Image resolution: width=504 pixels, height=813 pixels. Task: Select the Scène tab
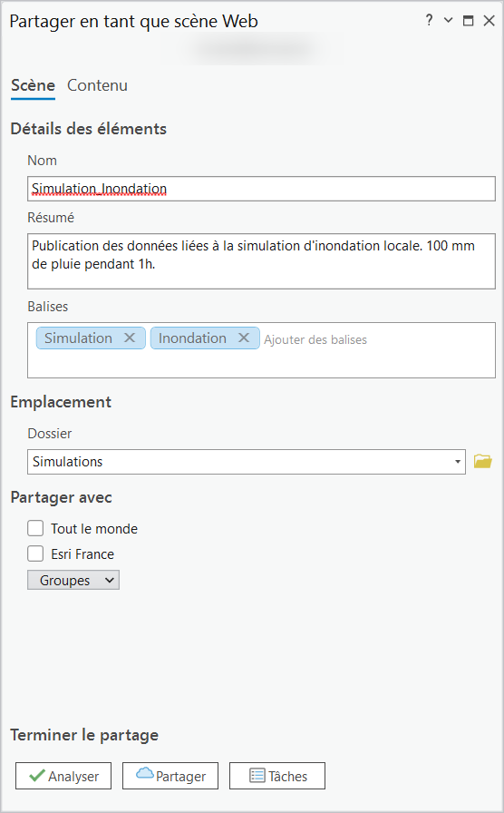coord(34,85)
